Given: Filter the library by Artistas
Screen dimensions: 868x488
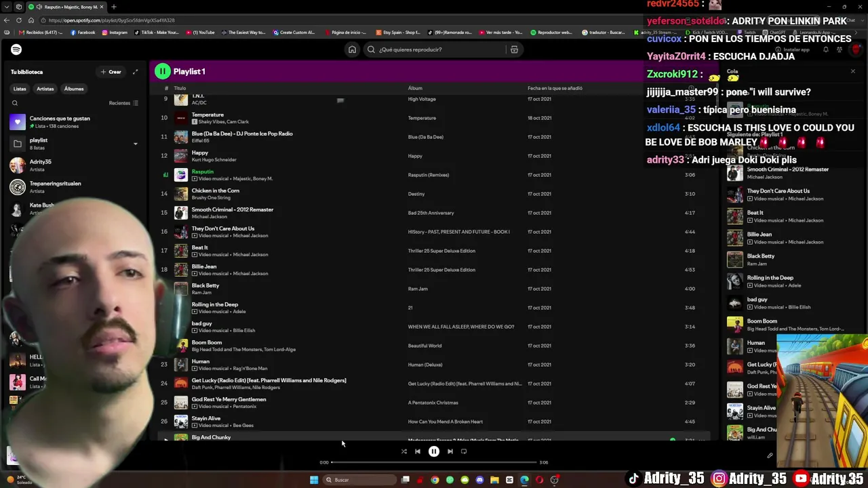Looking at the screenshot, I should pyautogui.click(x=45, y=89).
